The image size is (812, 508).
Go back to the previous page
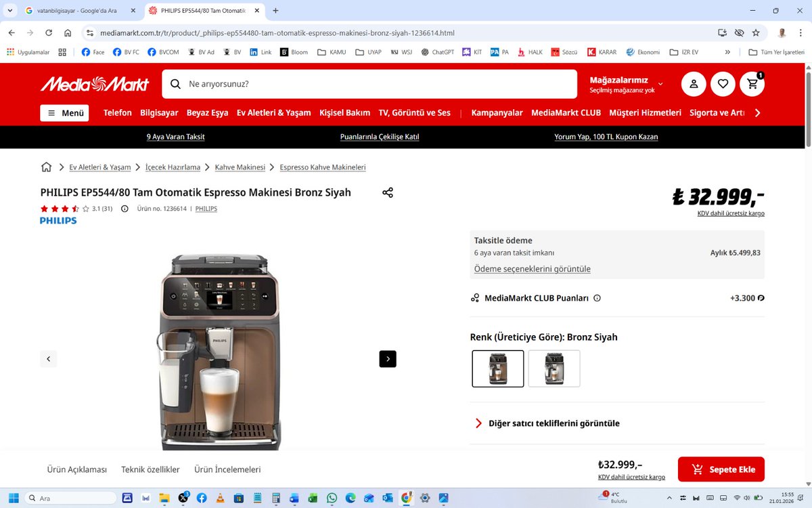(x=12, y=33)
